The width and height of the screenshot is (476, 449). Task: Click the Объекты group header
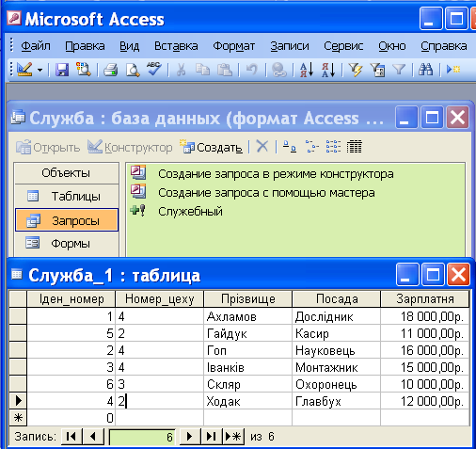[x=67, y=173]
